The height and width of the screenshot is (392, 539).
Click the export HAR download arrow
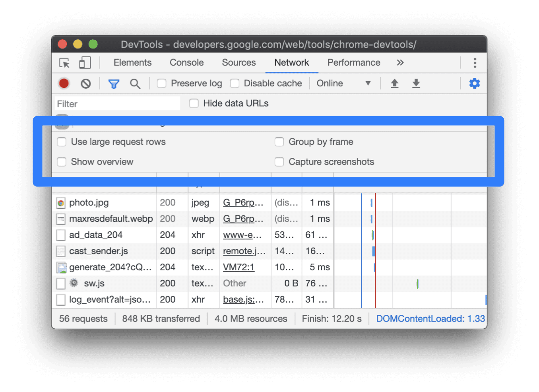coord(416,83)
